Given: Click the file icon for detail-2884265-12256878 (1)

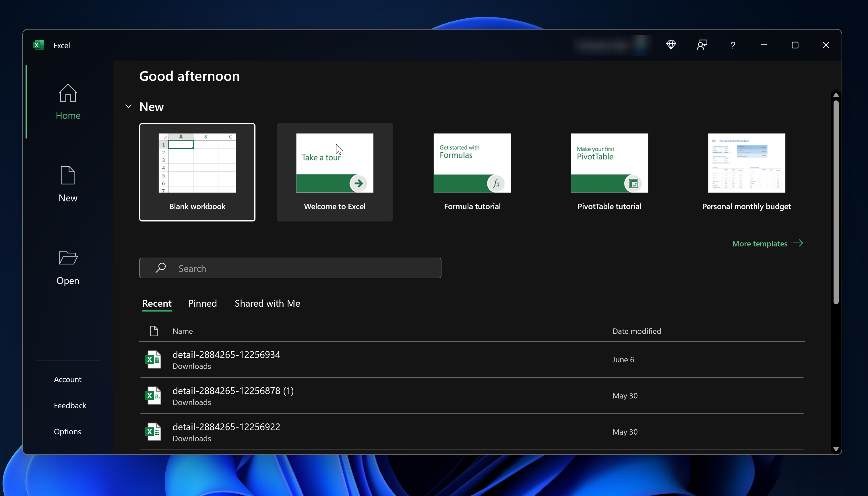Looking at the screenshot, I should pos(153,396).
